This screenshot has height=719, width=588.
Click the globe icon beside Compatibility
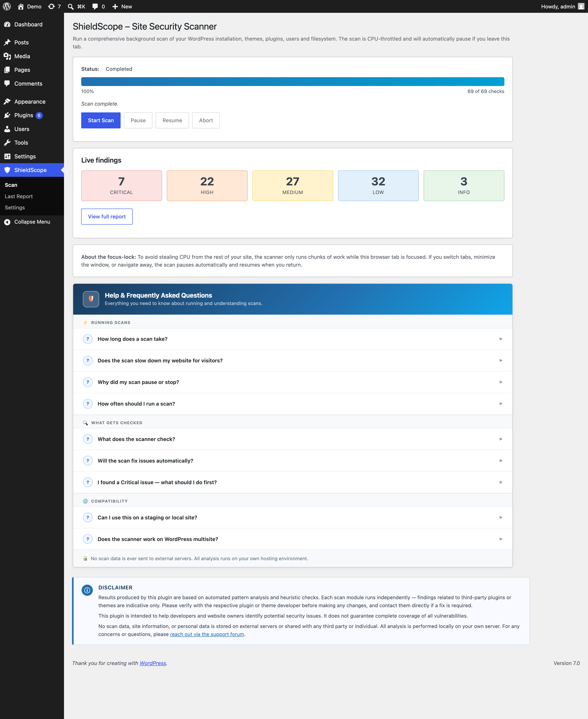[85, 501]
